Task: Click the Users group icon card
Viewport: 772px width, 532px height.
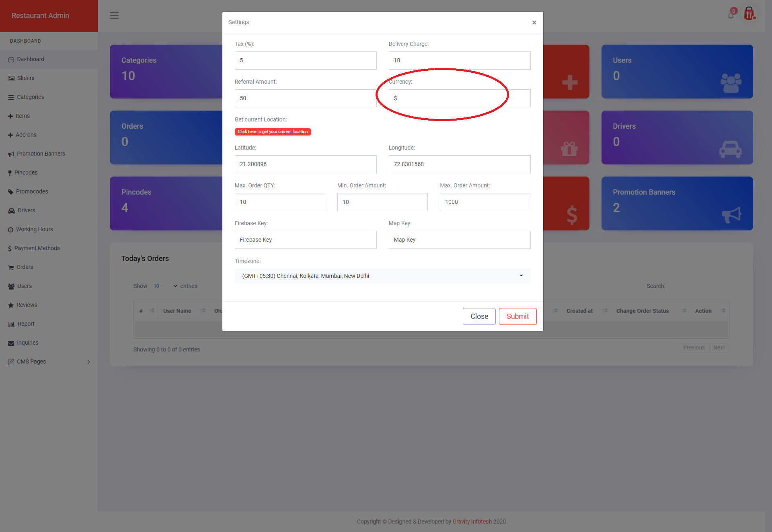Action: point(731,83)
